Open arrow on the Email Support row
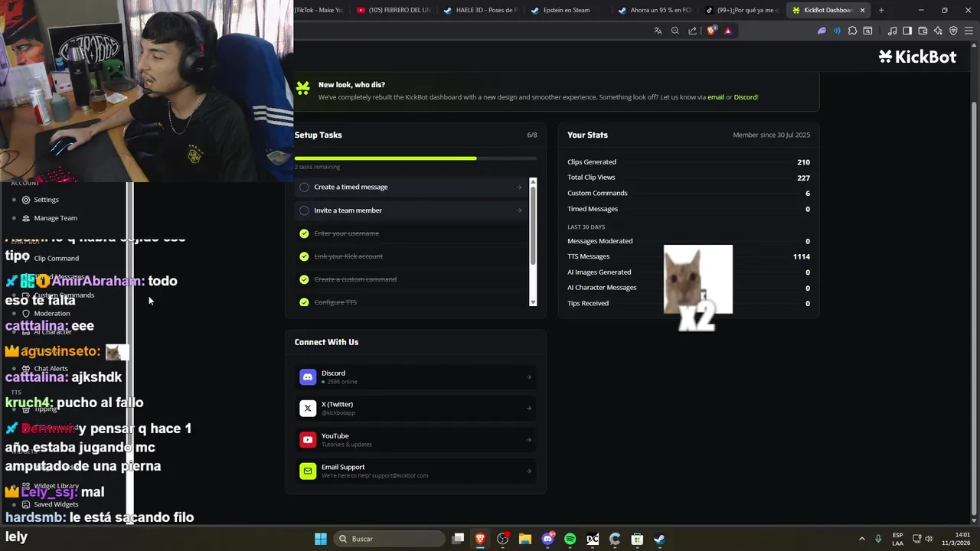 (528, 471)
